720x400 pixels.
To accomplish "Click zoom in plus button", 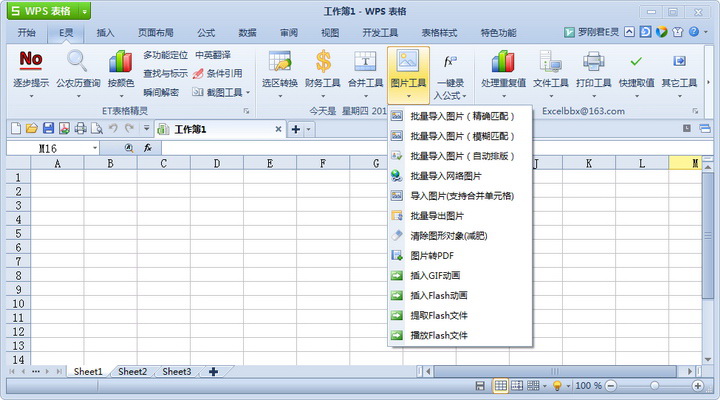I will 698,386.
